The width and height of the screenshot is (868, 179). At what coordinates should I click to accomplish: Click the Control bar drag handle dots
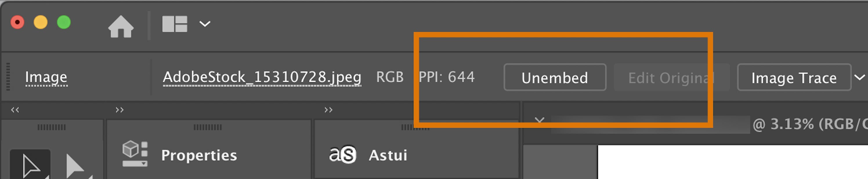8,77
